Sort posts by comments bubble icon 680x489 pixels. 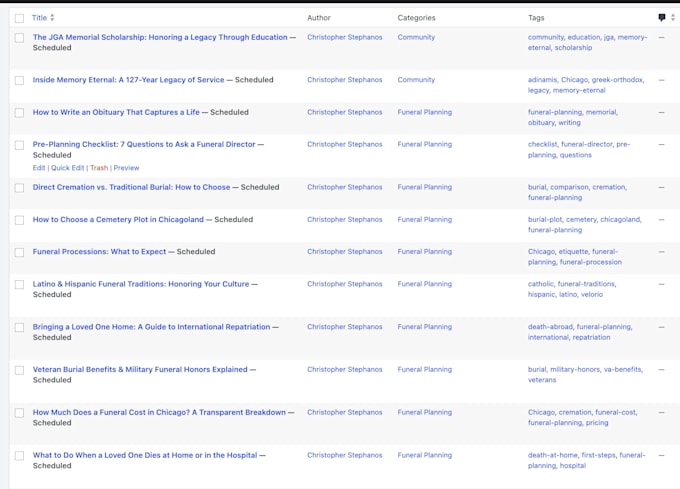pos(661,17)
